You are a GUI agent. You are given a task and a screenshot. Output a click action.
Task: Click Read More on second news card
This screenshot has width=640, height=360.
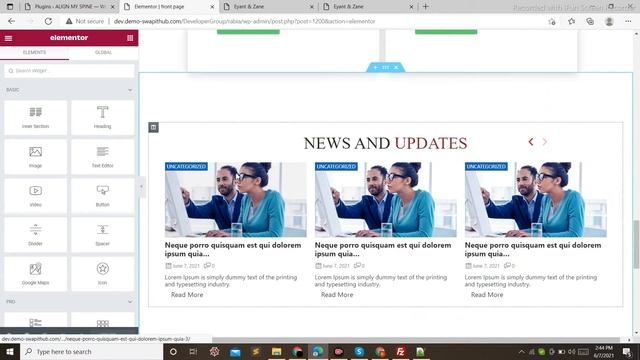click(x=337, y=295)
